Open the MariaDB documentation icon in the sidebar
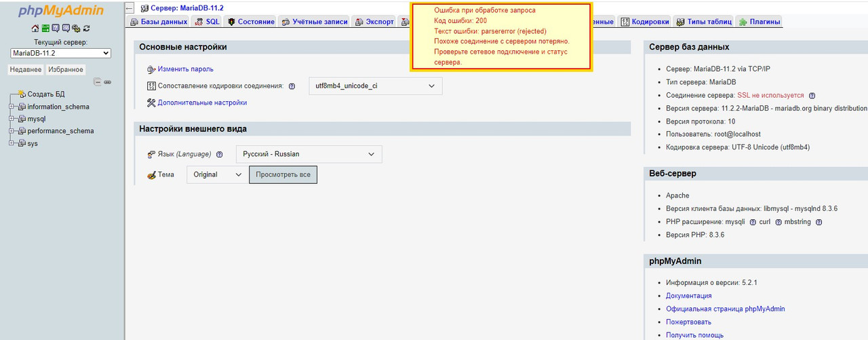The image size is (868, 340). point(66,29)
